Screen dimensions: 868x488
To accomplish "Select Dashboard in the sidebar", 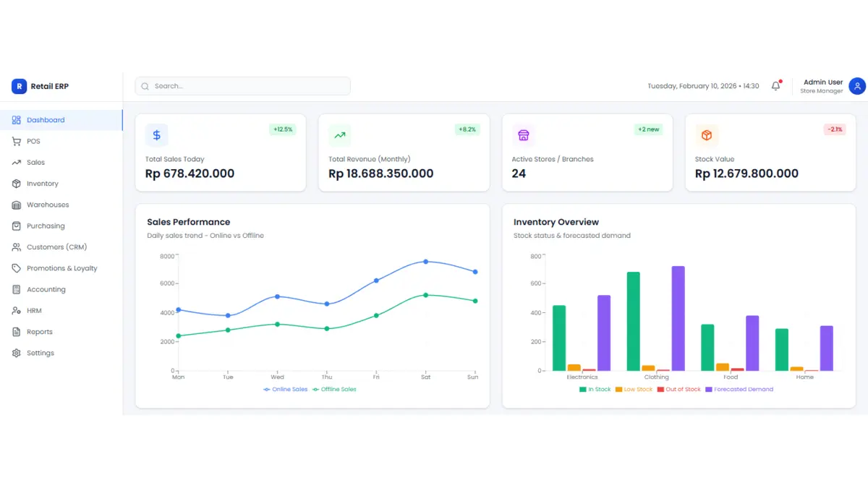I will point(45,120).
